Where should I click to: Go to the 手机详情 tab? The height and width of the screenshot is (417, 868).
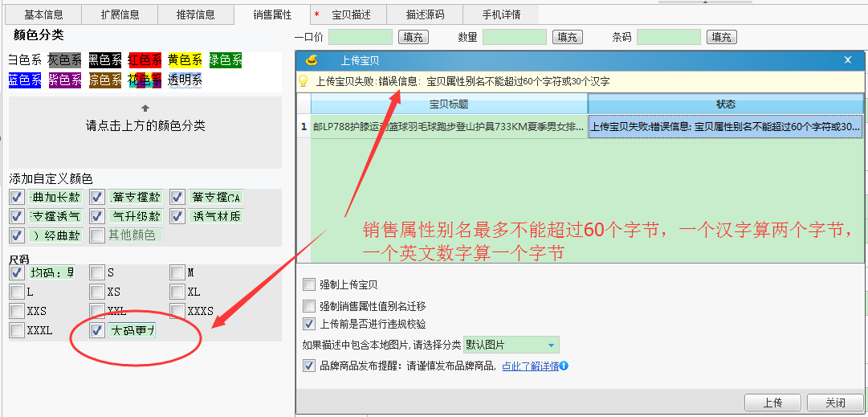501,14
